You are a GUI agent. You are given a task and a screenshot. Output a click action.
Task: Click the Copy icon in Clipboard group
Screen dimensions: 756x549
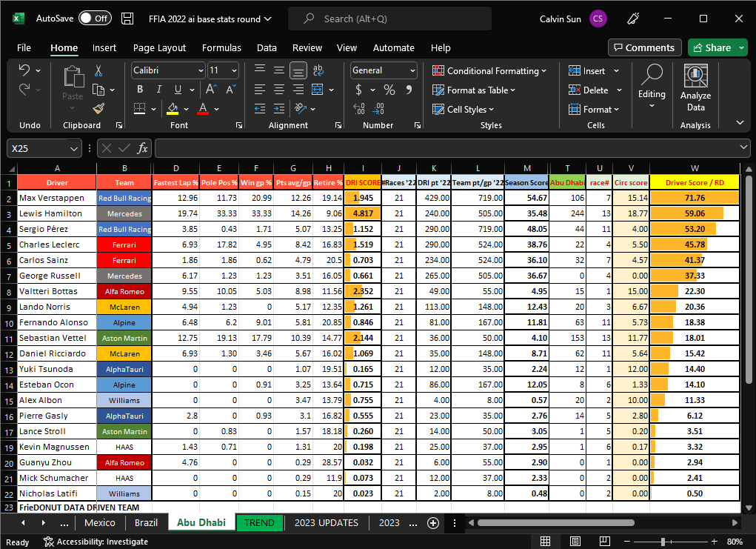point(98,90)
